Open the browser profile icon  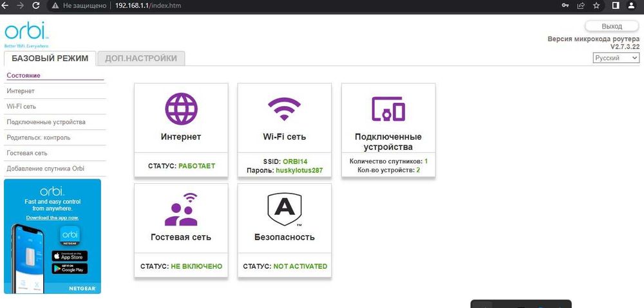click(632, 6)
